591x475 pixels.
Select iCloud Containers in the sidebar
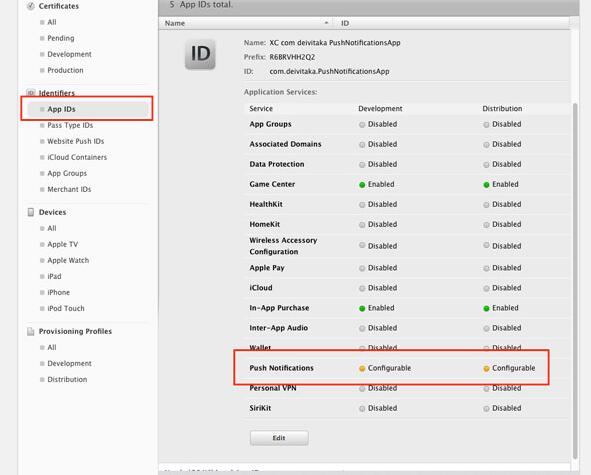[77, 157]
